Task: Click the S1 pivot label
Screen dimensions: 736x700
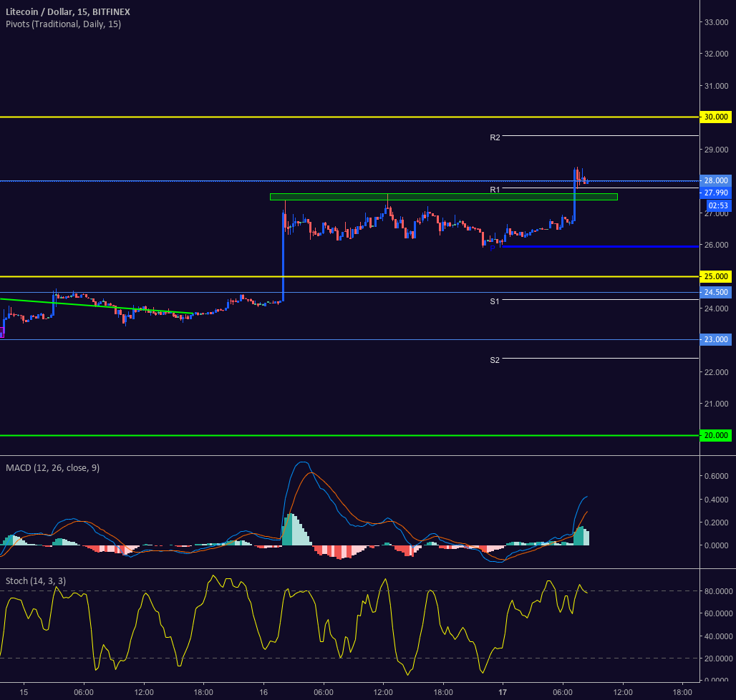Action: (x=495, y=301)
